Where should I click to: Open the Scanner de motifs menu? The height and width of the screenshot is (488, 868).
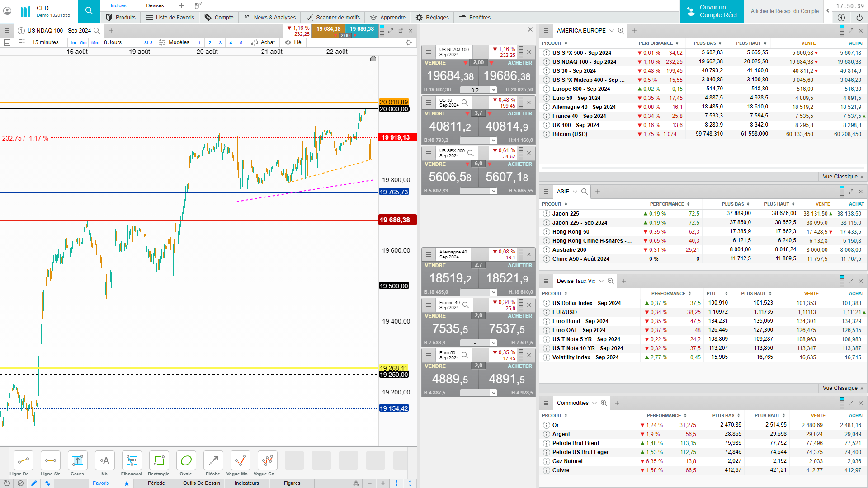click(333, 18)
